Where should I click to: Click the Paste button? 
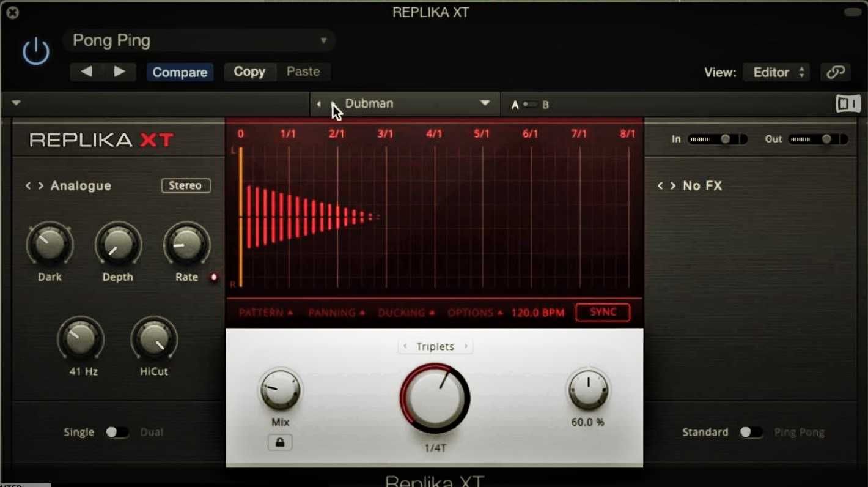click(303, 72)
